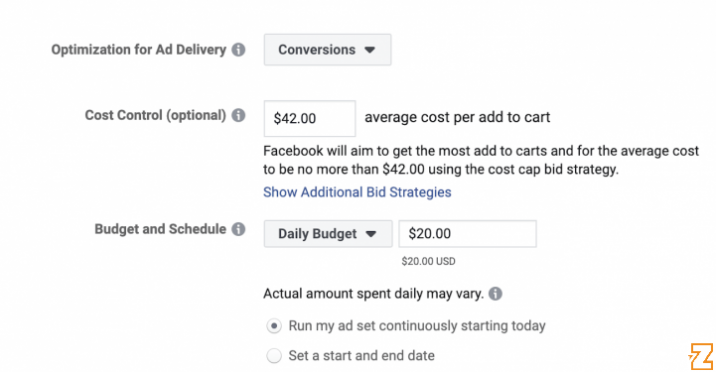
Task: Select Run my ad set continuously option
Action: [274, 326]
